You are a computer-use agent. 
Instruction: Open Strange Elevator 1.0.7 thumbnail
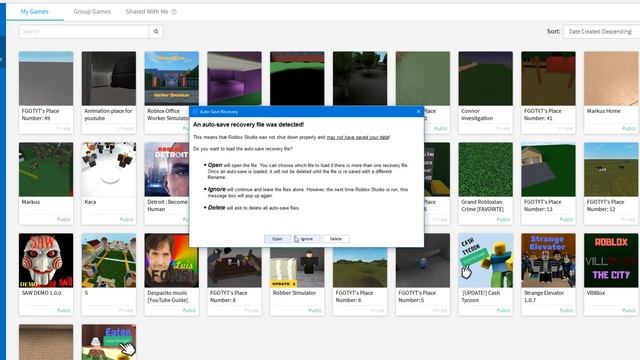click(x=549, y=260)
